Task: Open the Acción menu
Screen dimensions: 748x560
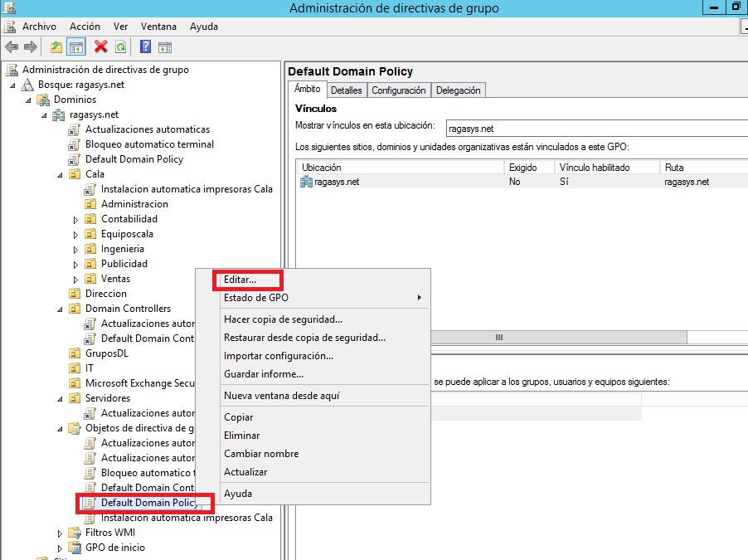Action: tap(85, 27)
